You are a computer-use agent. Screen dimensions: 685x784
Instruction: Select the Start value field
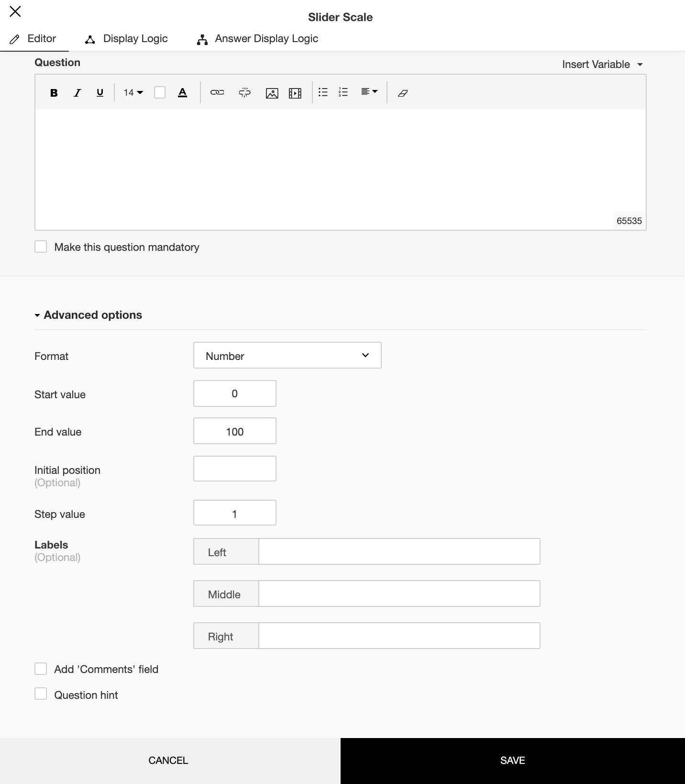tap(235, 394)
